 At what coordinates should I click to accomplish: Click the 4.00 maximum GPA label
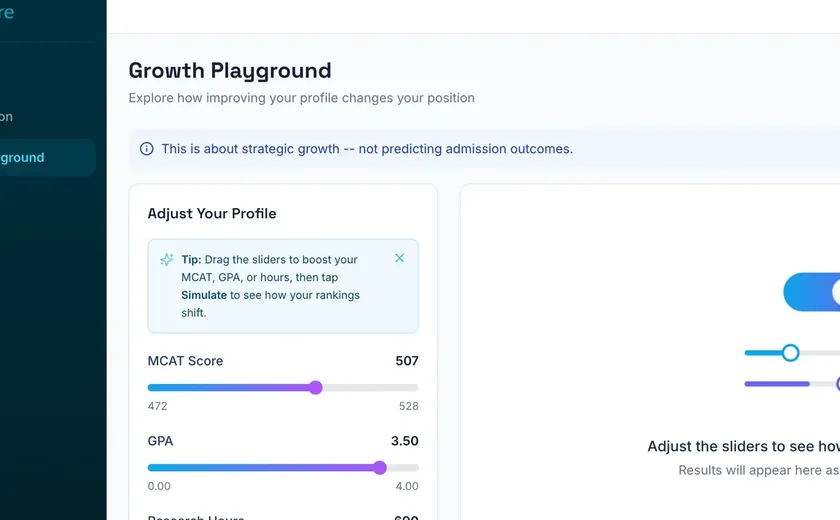coord(407,486)
